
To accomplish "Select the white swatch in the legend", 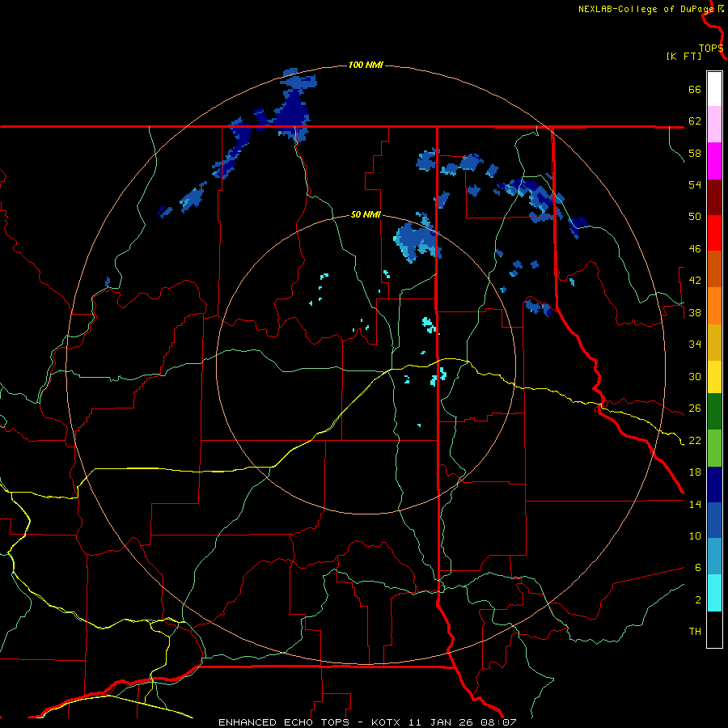I will (714, 89).
